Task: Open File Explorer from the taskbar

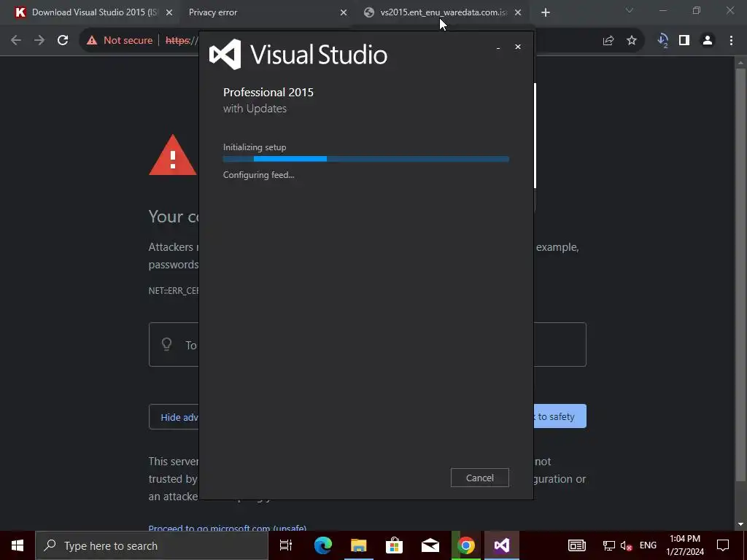Action: pos(359,545)
